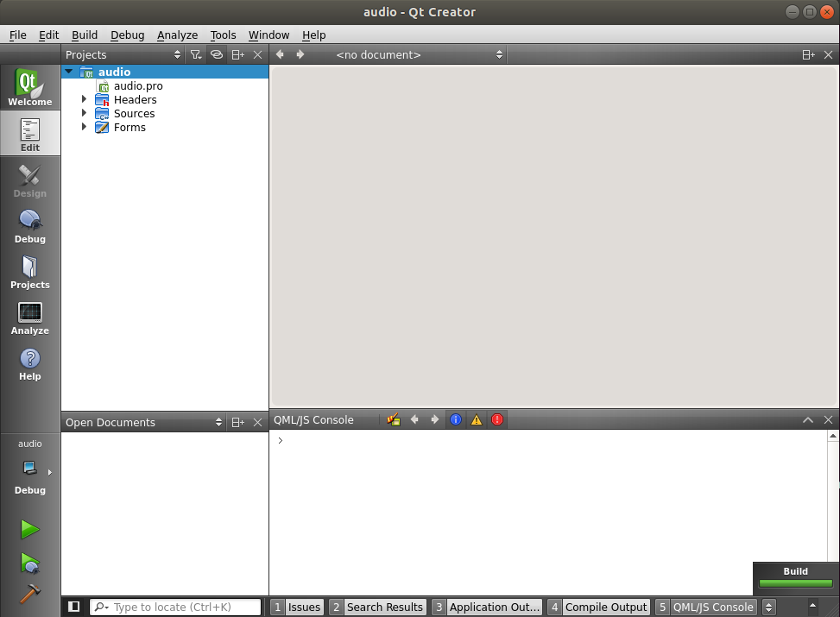Image resolution: width=840 pixels, height=617 pixels.
Task: Toggle warning messages in console
Action: pyautogui.click(x=477, y=420)
